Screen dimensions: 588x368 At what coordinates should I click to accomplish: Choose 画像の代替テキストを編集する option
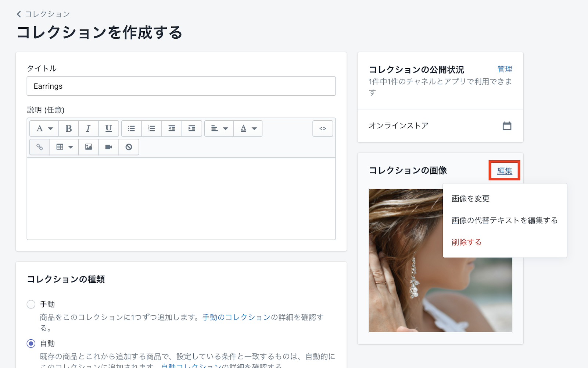[505, 220]
